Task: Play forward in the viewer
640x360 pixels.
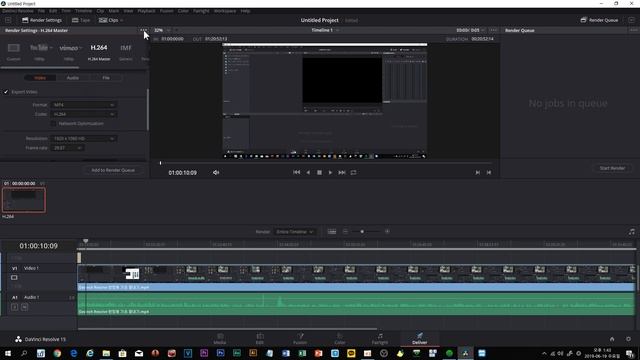Action: (330, 172)
